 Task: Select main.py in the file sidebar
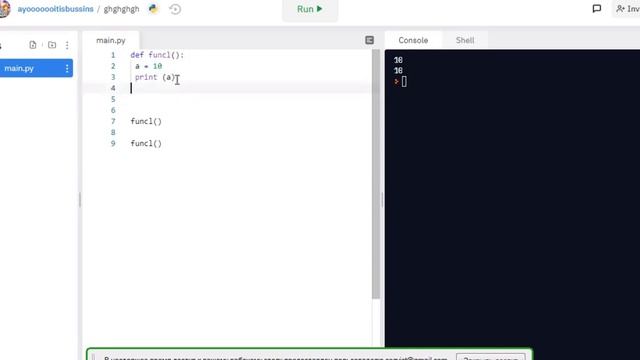pyautogui.click(x=36, y=68)
